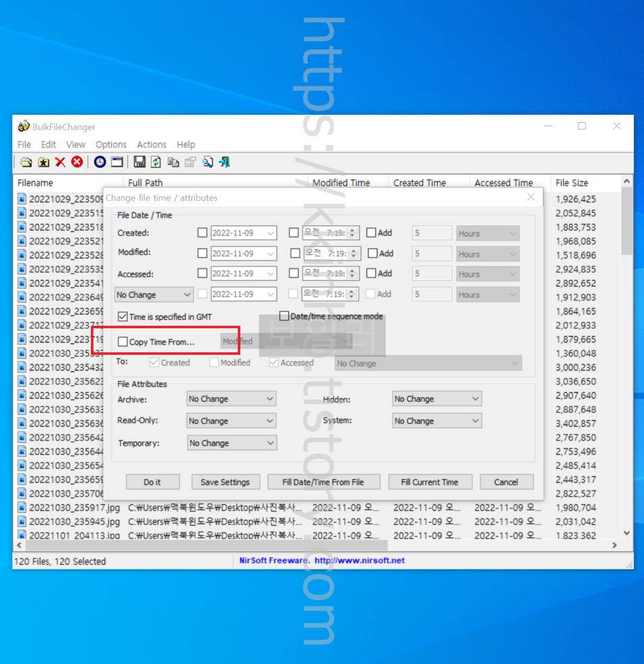Click the Copy Selected Items toolbar icon
Screen dimensions: 644x664
[173, 162]
